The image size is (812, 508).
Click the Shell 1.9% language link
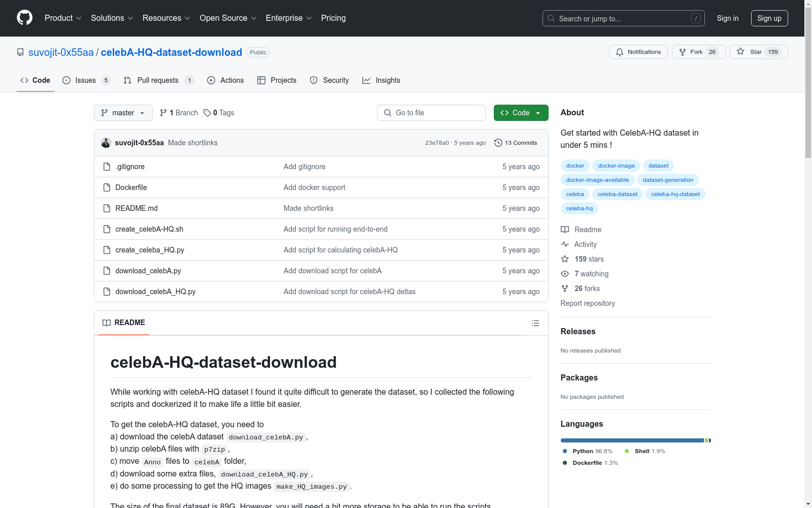[x=645, y=451]
